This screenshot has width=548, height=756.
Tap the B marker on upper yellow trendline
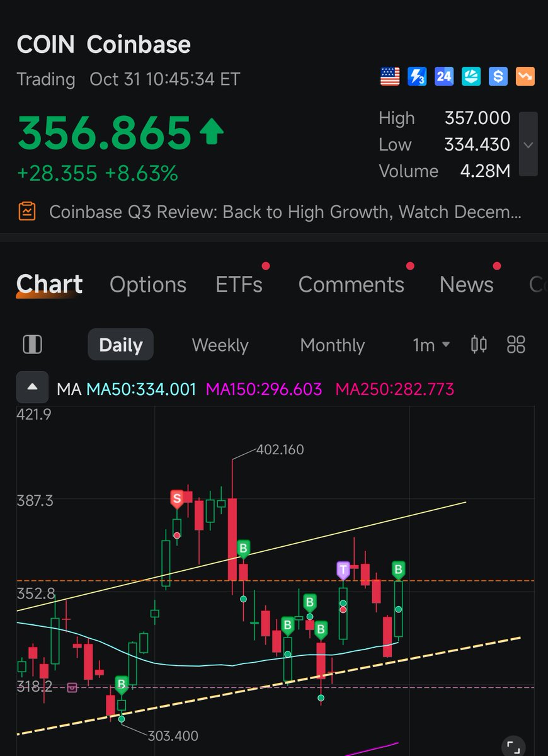pos(243,548)
